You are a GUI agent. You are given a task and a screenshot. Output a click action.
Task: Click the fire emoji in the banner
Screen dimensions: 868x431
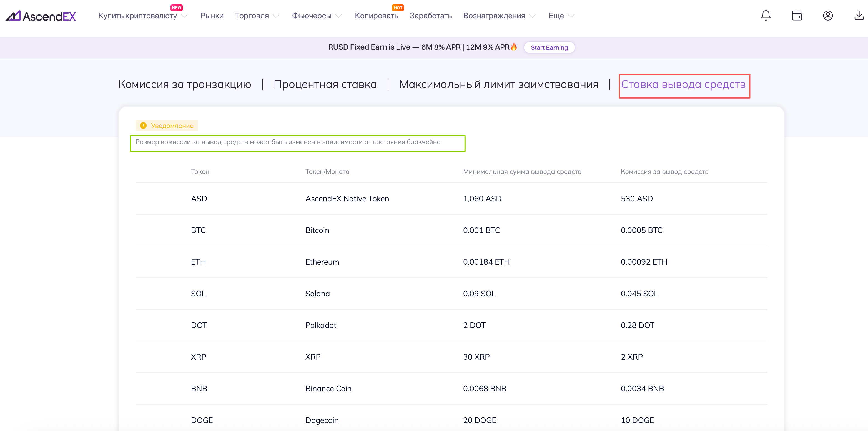pos(514,47)
